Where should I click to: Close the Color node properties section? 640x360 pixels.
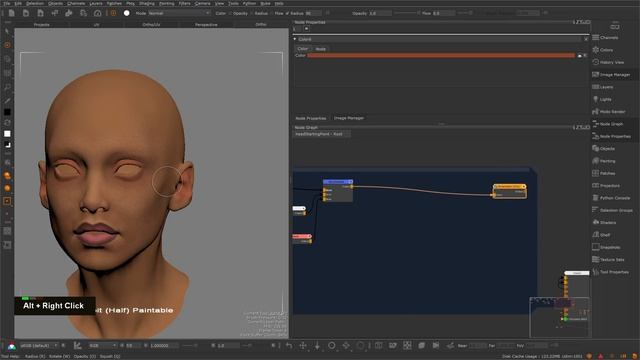(586, 39)
